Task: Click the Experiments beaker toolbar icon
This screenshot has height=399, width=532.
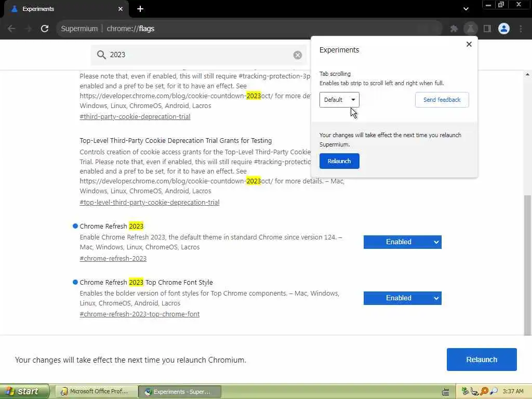Action: pyautogui.click(x=471, y=29)
